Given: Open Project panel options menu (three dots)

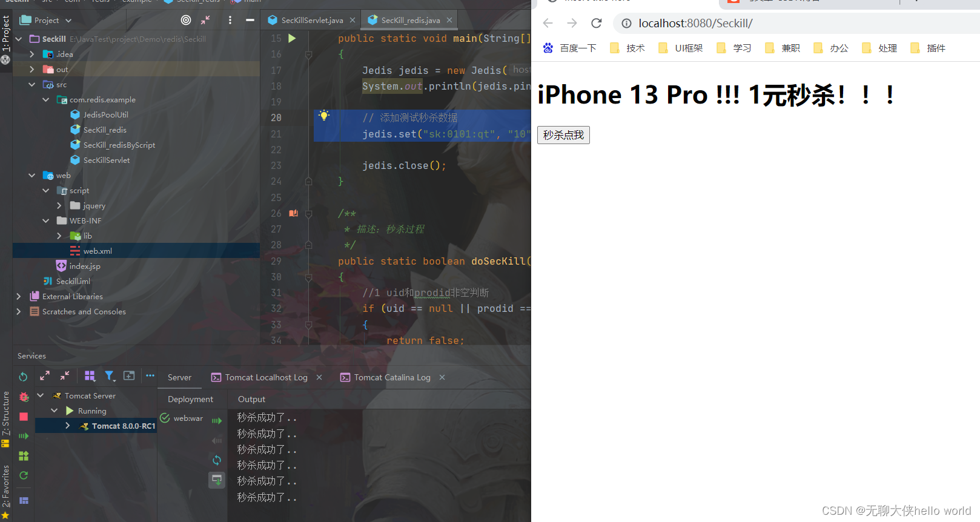Looking at the screenshot, I should tap(230, 20).
